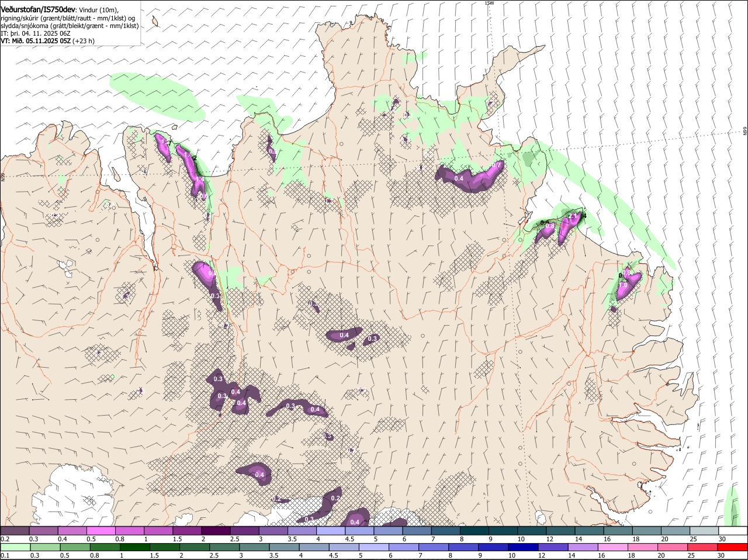Select the bright red rain swatch after 30
The height and width of the screenshot is (560, 748).
click(733, 547)
